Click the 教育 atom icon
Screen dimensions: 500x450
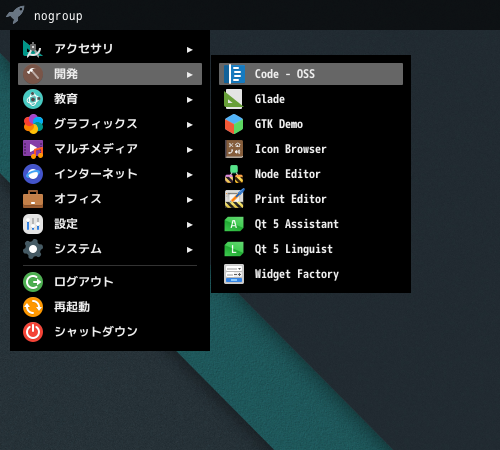pyautogui.click(x=33, y=99)
